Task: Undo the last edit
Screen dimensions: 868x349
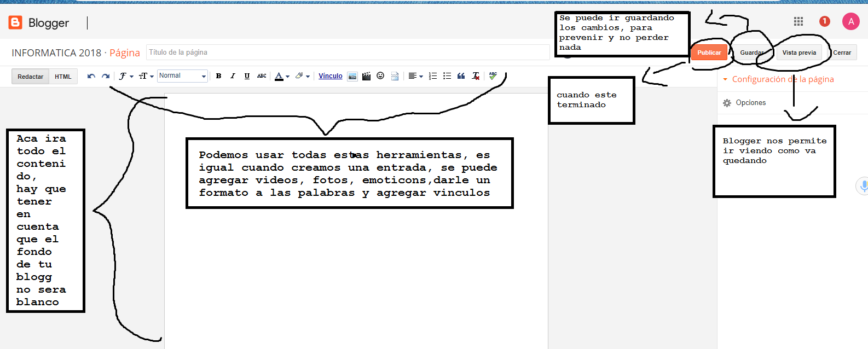Action: point(91,76)
